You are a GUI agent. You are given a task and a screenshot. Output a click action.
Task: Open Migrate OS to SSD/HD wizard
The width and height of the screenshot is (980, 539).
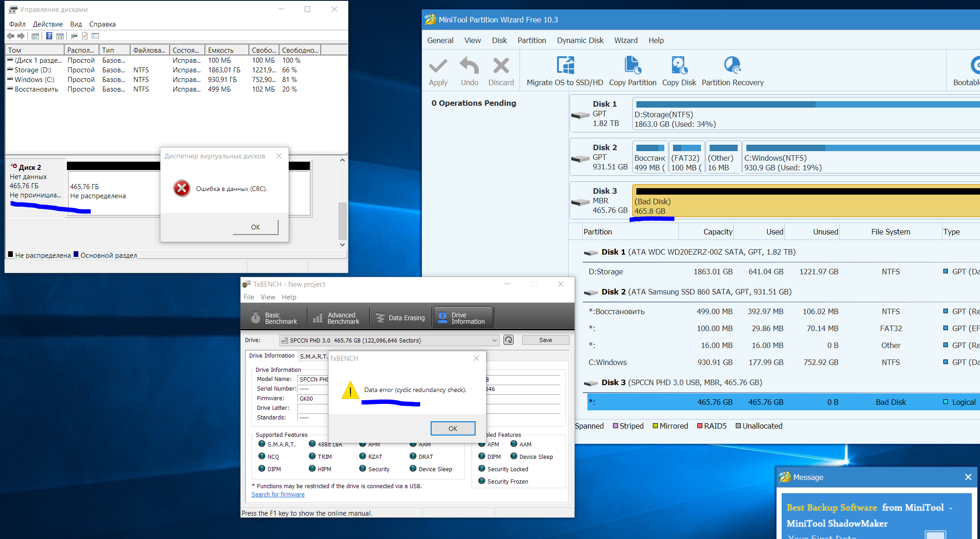(x=564, y=66)
